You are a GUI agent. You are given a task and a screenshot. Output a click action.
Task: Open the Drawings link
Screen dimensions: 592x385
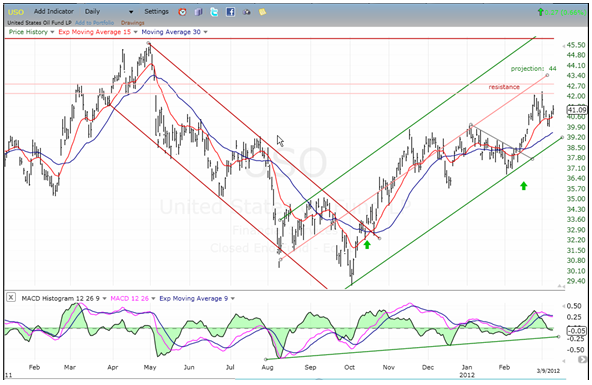click(x=133, y=23)
